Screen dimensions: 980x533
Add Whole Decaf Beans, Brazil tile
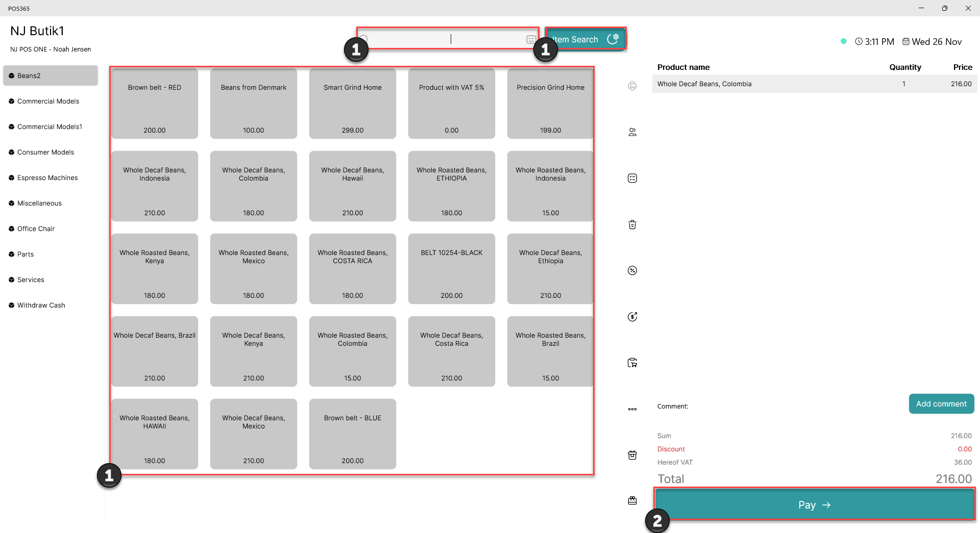pyautogui.click(x=155, y=351)
